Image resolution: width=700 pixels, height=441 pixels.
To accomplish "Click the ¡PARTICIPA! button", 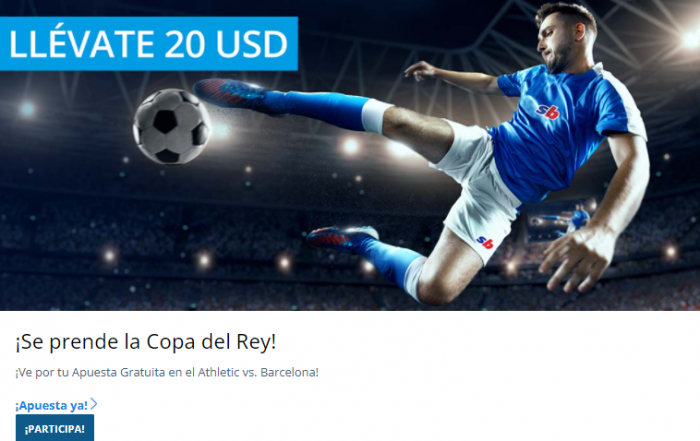I will (55, 428).
